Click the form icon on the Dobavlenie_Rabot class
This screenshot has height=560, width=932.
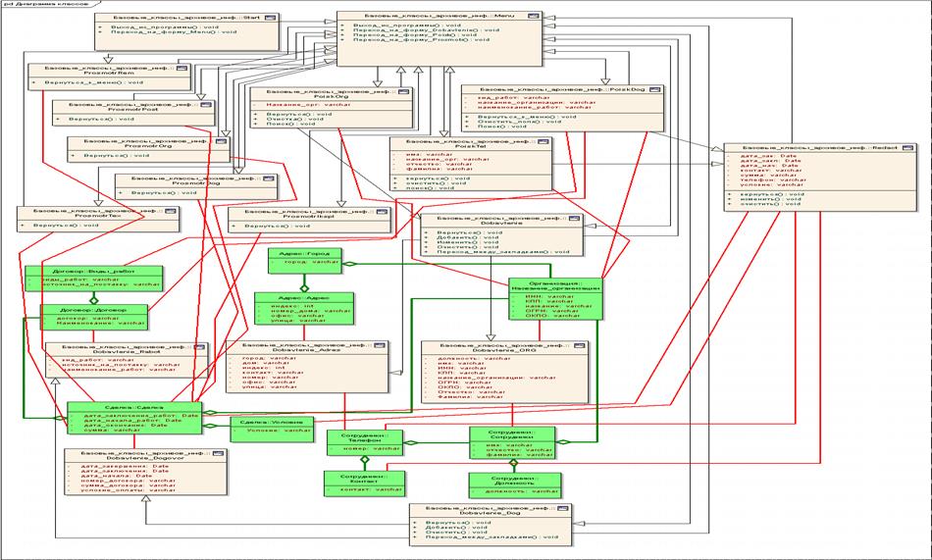(x=199, y=346)
